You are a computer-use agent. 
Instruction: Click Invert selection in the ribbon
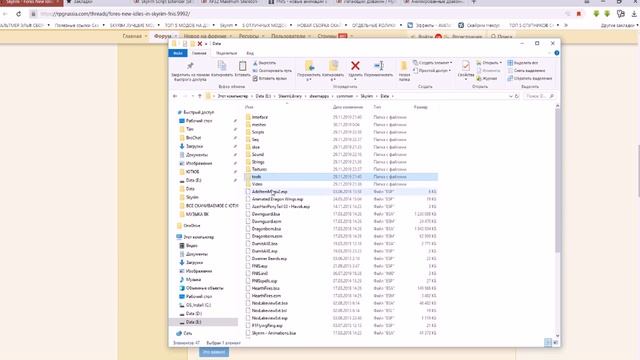(530, 78)
